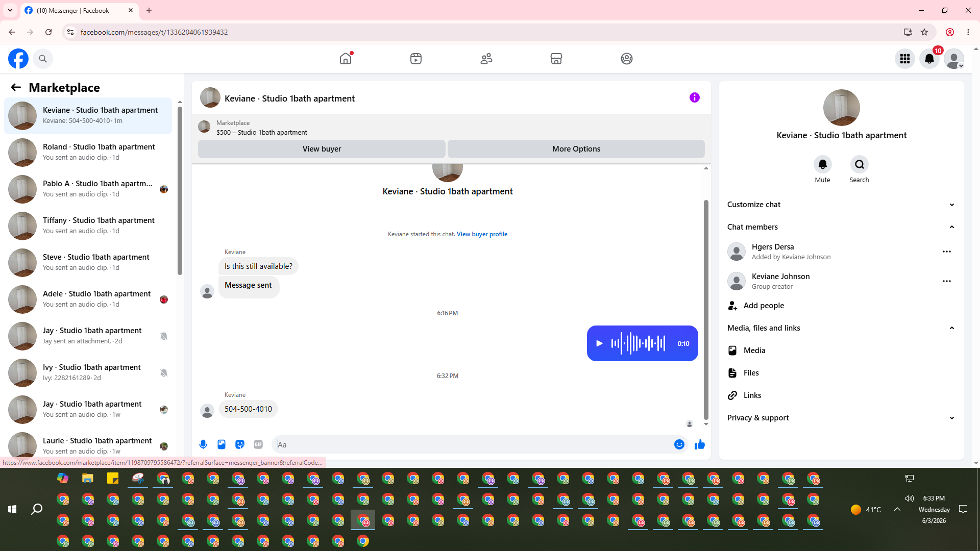Open the volume control in system tray

pos(910,498)
